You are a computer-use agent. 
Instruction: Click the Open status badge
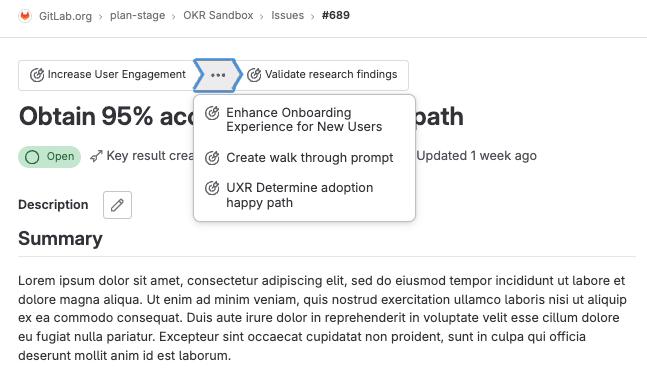click(x=50, y=157)
